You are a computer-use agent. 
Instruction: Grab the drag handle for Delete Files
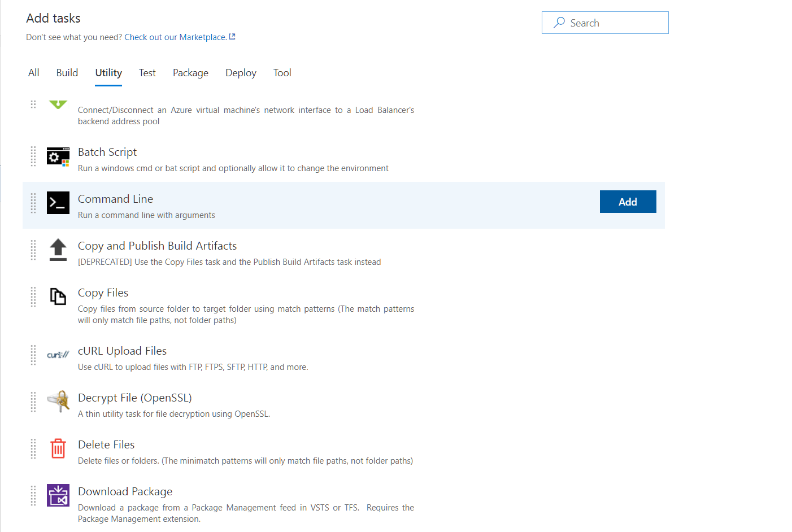(x=33, y=449)
